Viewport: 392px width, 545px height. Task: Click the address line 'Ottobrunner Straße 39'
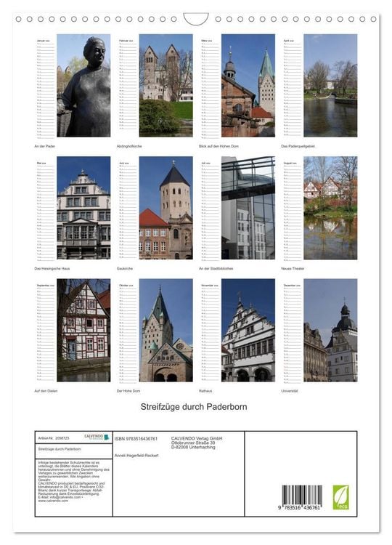193,443
